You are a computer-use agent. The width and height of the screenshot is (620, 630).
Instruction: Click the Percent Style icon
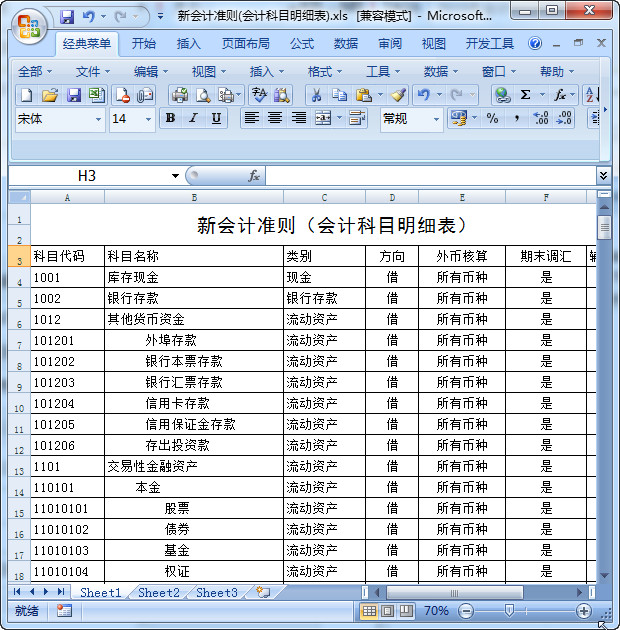click(x=492, y=118)
